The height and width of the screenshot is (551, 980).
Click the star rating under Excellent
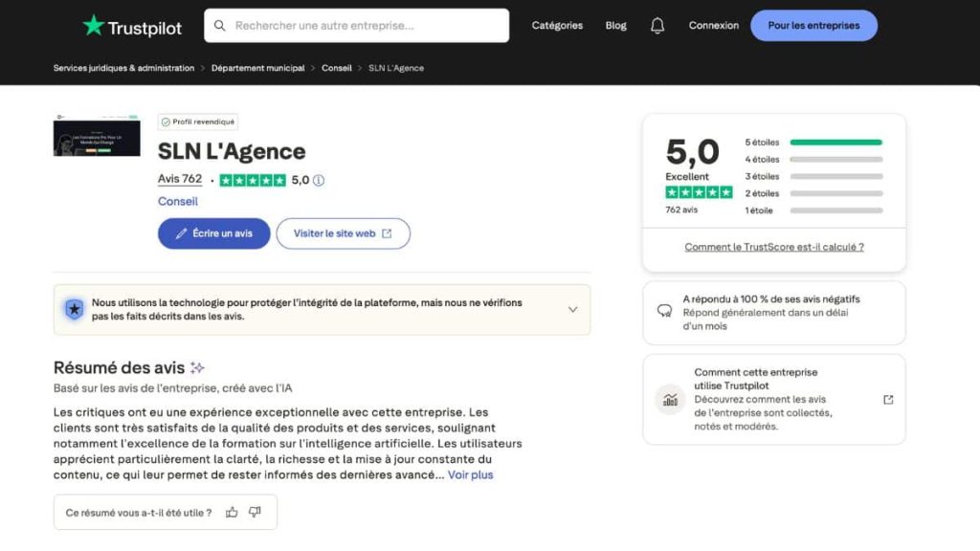pyautogui.click(x=699, y=192)
